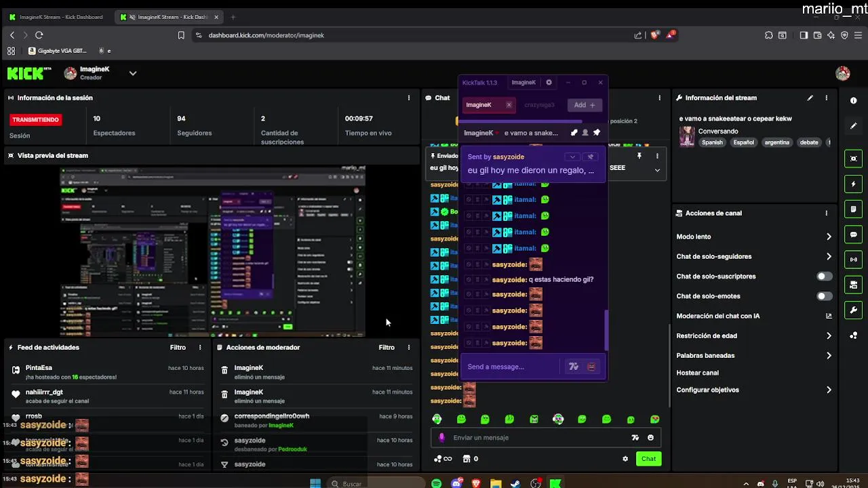Click the channel points infinity icon
The width and height of the screenshot is (868, 488).
pyautogui.click(x=444, y=459)
